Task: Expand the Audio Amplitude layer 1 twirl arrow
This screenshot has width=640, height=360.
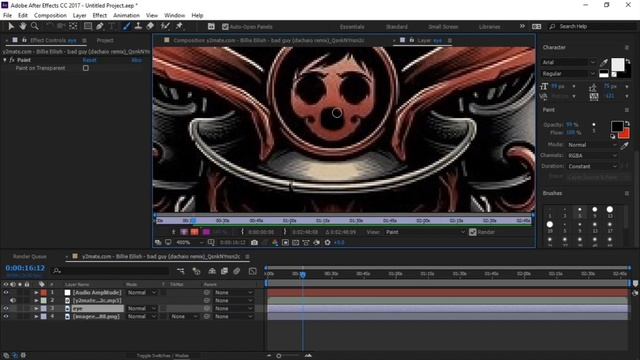Action: click(x=36, y=293)
